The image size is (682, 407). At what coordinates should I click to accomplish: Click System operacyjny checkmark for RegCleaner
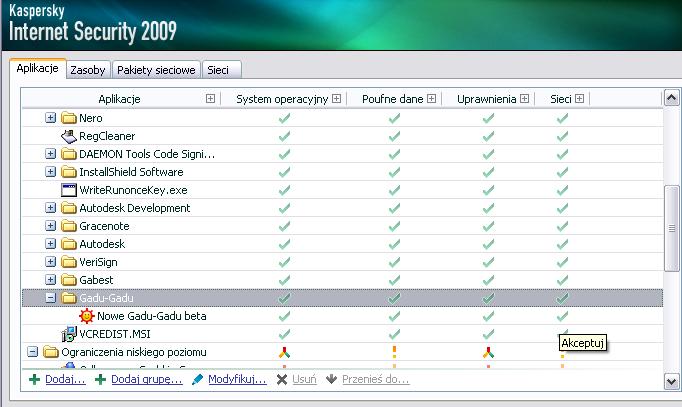284,136
